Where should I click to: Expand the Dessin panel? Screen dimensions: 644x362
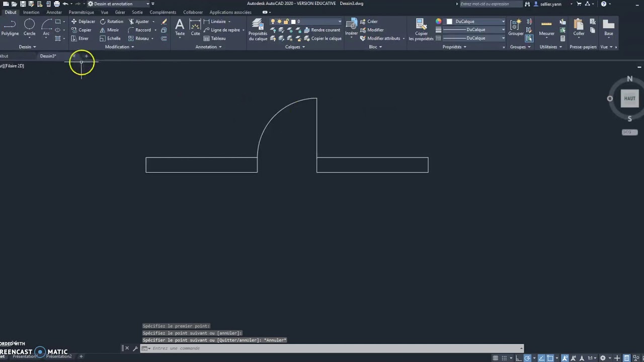[28, 47]
